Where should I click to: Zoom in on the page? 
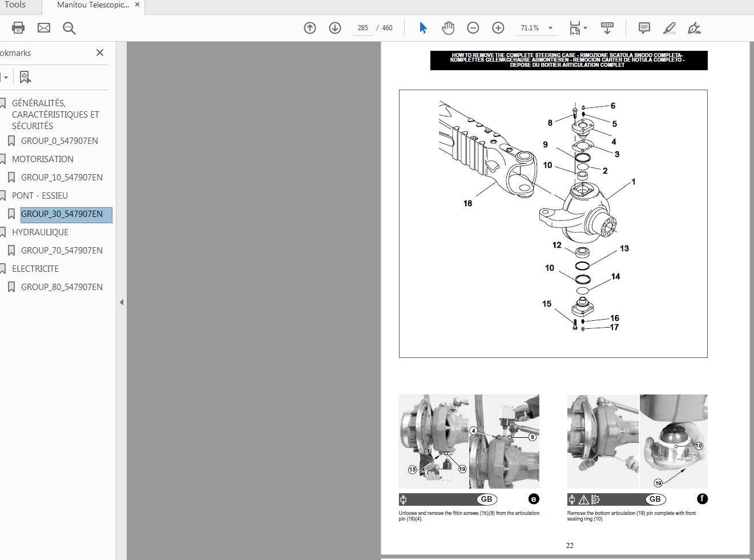coord(497,27)
